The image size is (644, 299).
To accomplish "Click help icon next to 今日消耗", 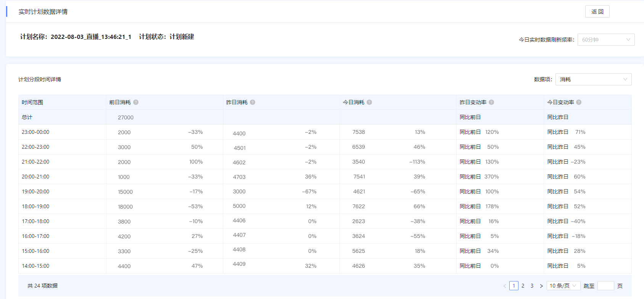I will 369,102.
